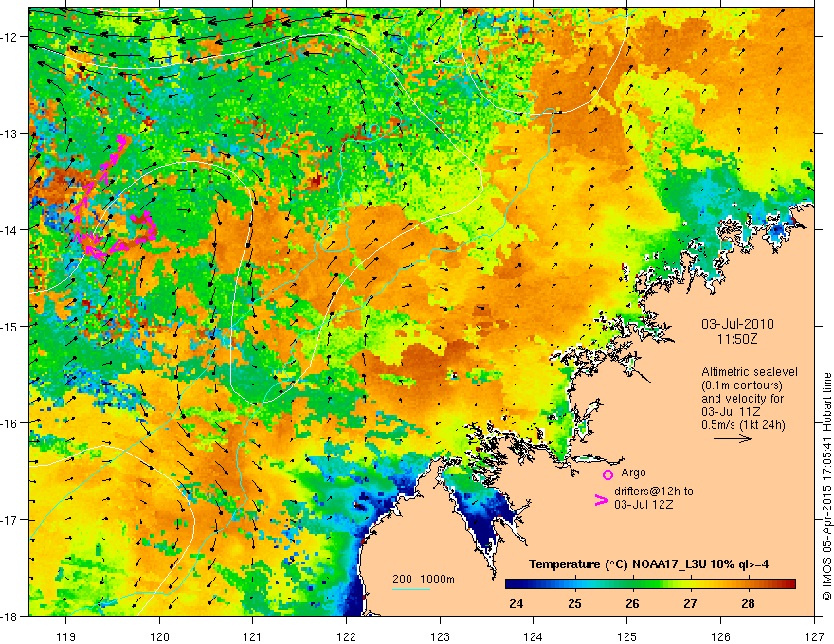Screen dimensions: 834x644
Task: Click the longitude axis label 124
Action: point(534,636)
